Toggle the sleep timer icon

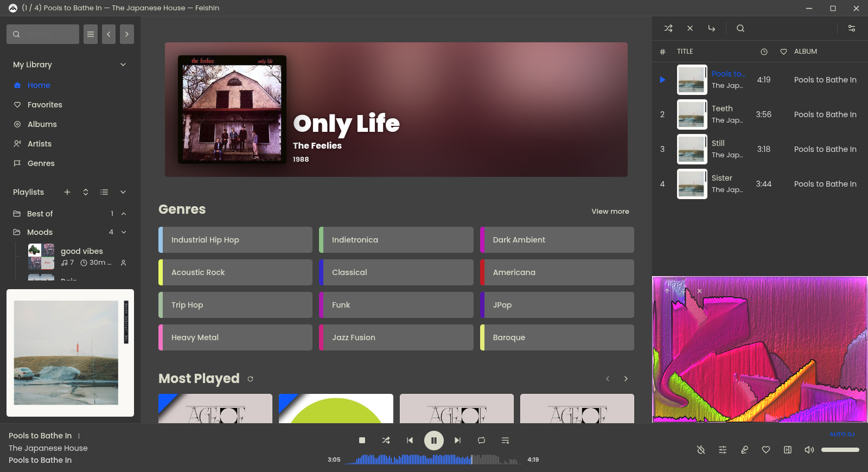[x=701, y=450]
